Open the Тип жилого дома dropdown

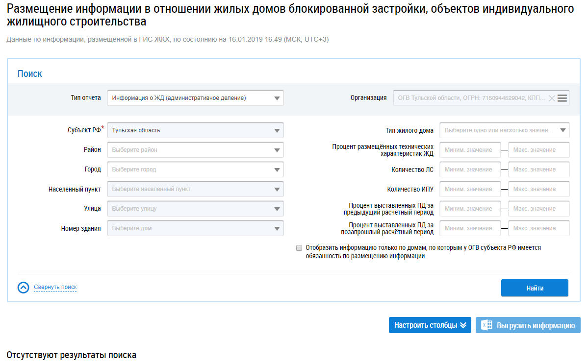click(504, 130)
